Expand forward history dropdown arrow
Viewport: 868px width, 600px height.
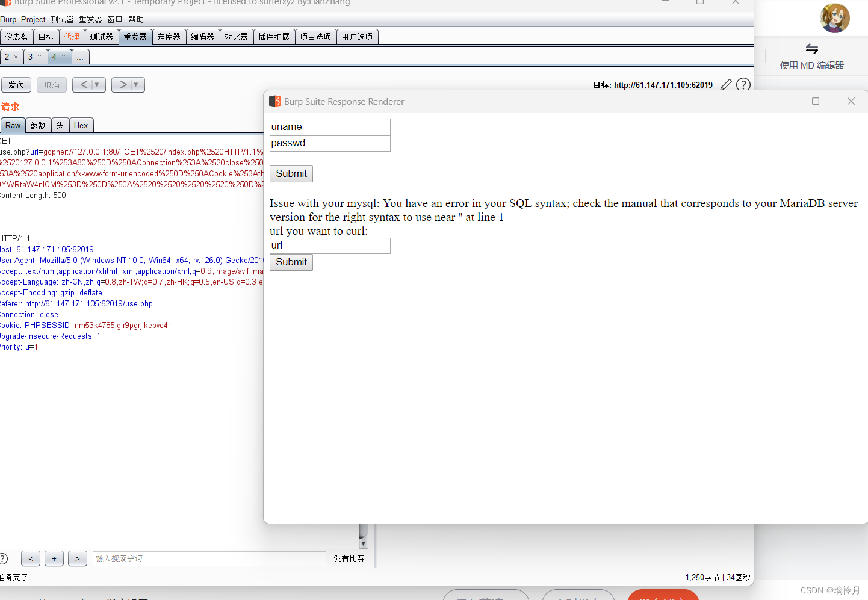(x=137, y=85)
